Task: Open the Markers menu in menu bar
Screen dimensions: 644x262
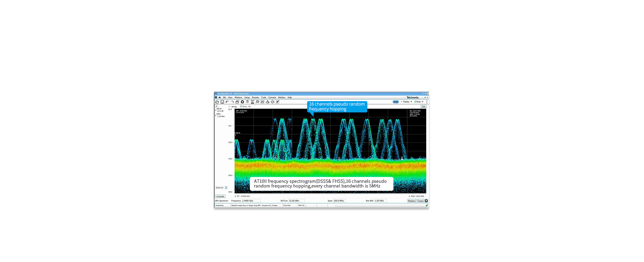Action: coord(238,97)
